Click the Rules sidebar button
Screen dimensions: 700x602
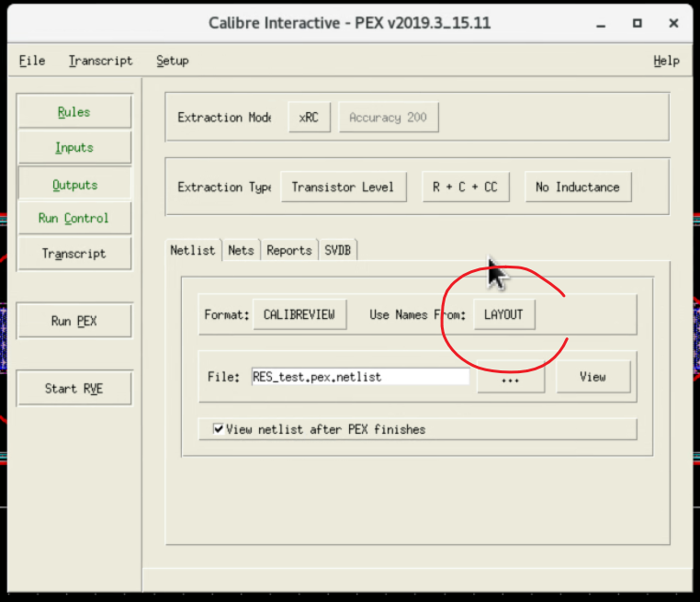tap(74, 111)
